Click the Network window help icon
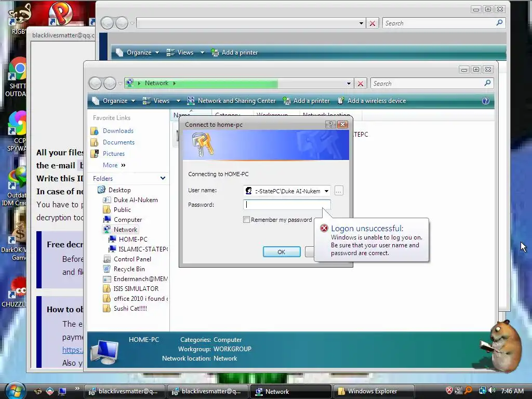The image size is (532, 399). click(x=486, y=101)
